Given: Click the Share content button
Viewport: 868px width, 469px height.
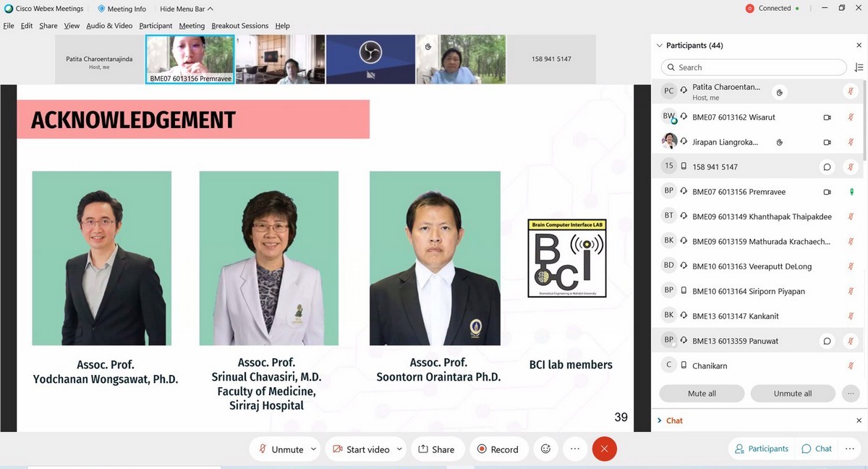Looking at the screenshot, I should click(x=436, y=449).
